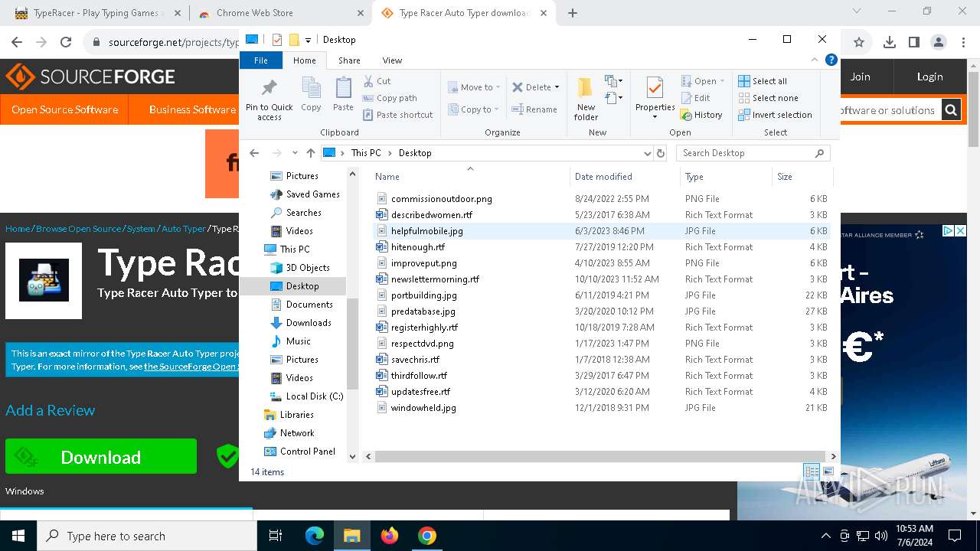The image size is (980, 551).
Task: Open Chrome side panel icon
Action: pyautogui.click(x=914, y=43)
